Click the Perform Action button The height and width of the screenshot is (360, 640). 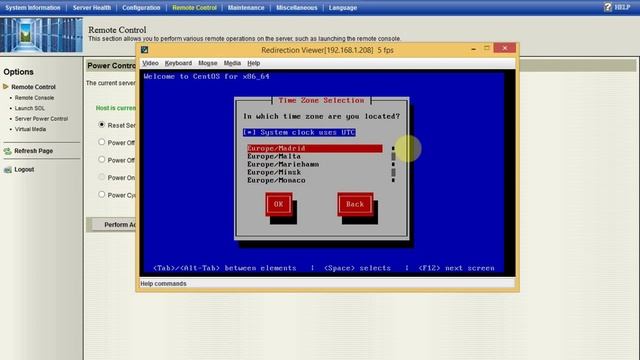113,224
